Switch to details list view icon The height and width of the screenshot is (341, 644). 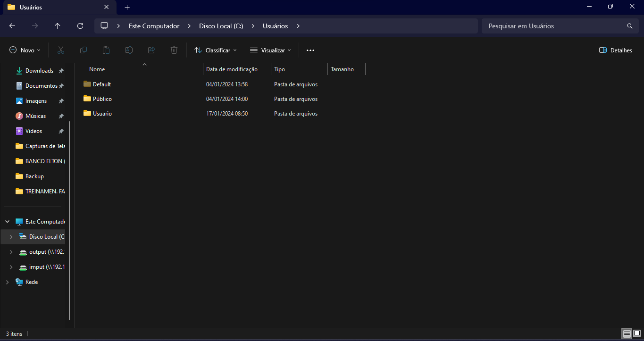point(627,333)
